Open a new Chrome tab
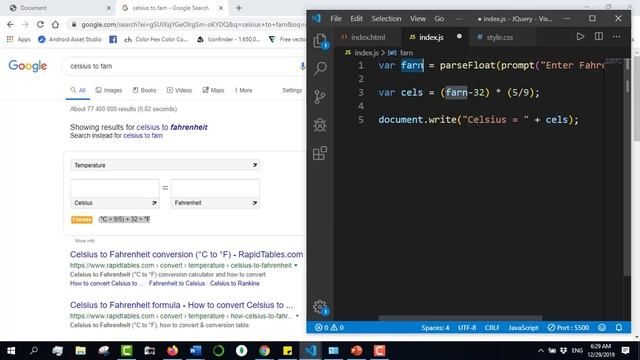Image resolution: width=640 pixels, height=360 pixels. pos(239,8)
